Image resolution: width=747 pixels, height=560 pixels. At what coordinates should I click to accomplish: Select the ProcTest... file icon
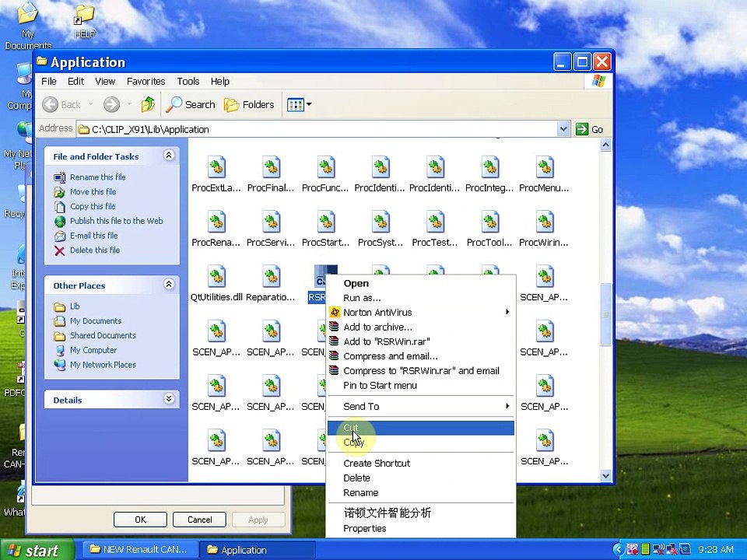[x=435, y=222]
